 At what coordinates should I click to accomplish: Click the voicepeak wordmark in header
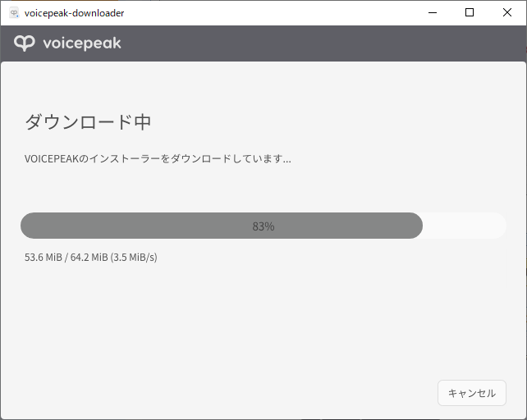click(81, 43)
